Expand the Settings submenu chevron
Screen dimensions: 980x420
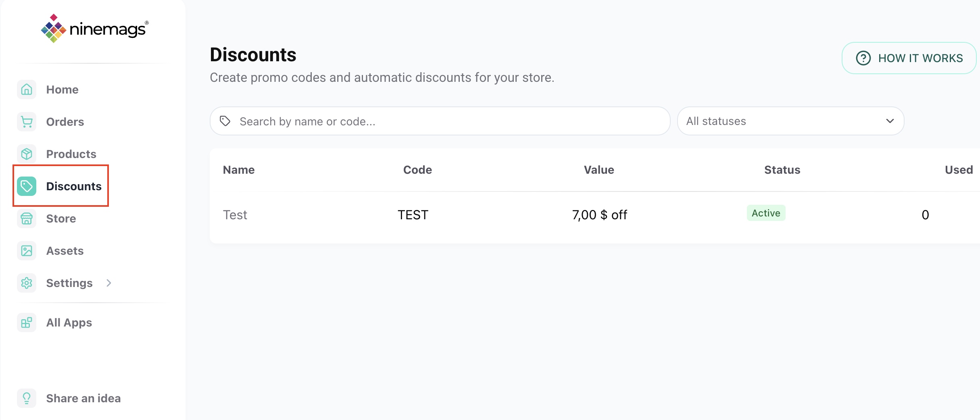point(108,283)
